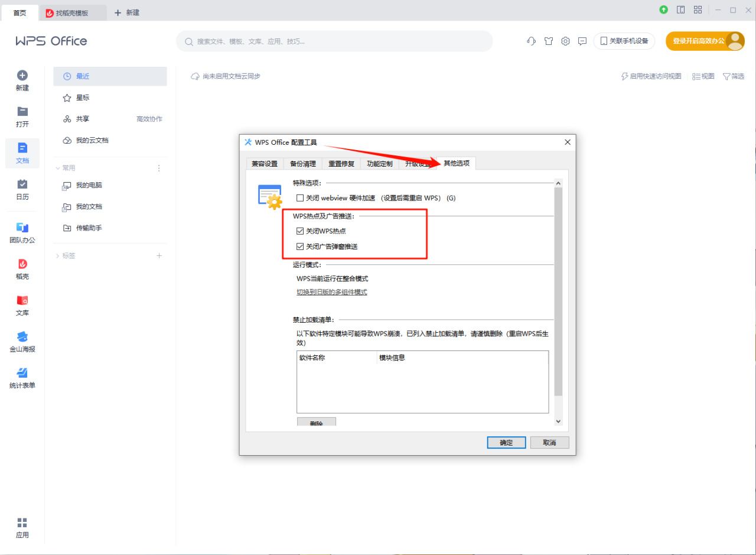The width and height of the screenshot is (756, 555).
Task: Switch to the 首页 window tab
Action: pyautogui.click(x=20, y=12)
